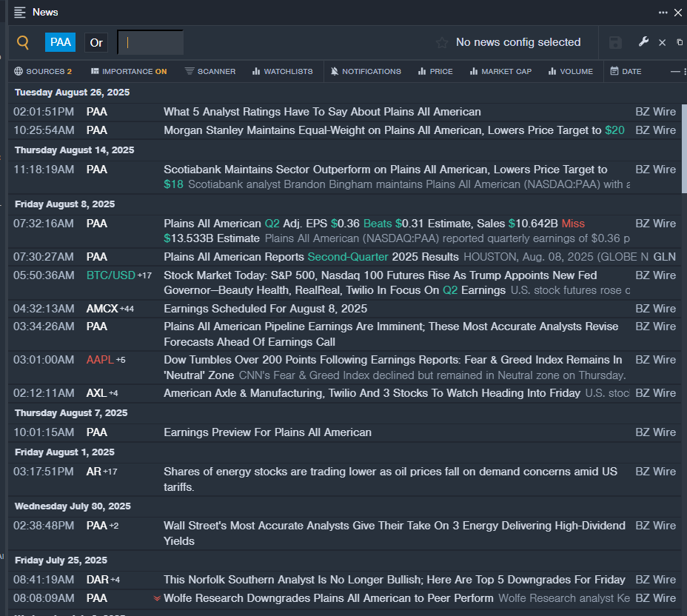The height and width of the screenshot is (616, 687).
Task: Expand BTC/USD +17 ticker list
Action: 144,276
